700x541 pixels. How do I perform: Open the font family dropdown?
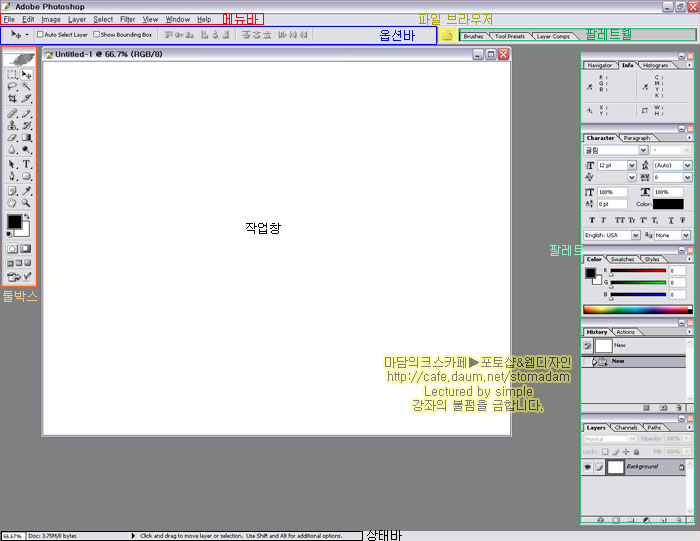pos(643,150)
